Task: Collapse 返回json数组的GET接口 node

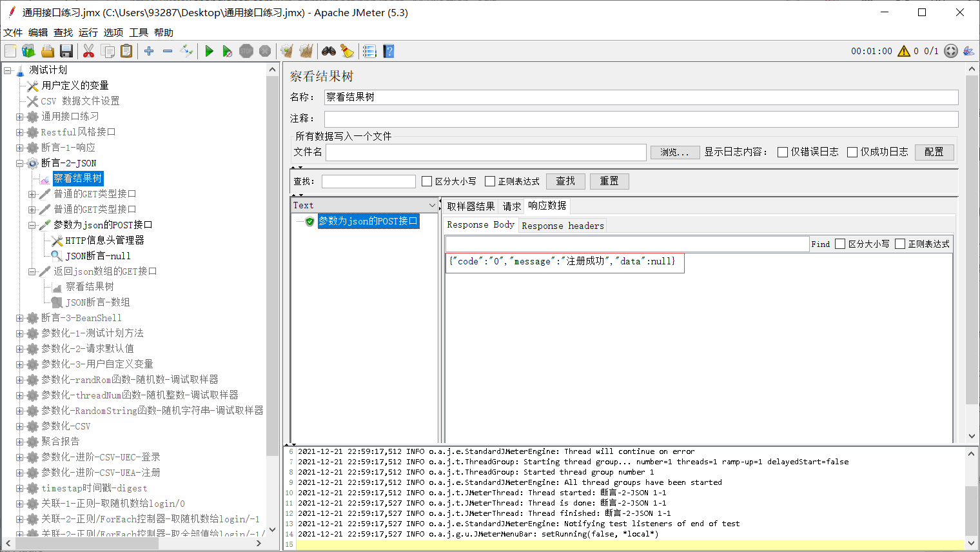Action: [x=32, y=271]
